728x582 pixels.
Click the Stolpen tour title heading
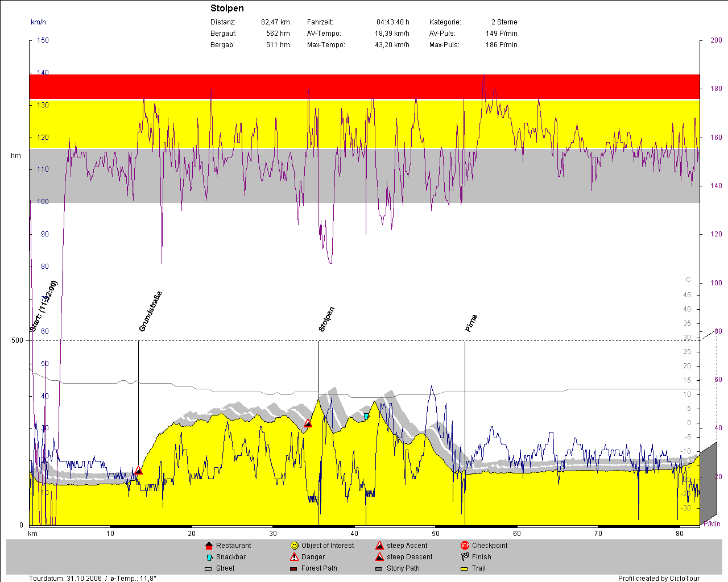pyautogui.click(x=227, y=8)
